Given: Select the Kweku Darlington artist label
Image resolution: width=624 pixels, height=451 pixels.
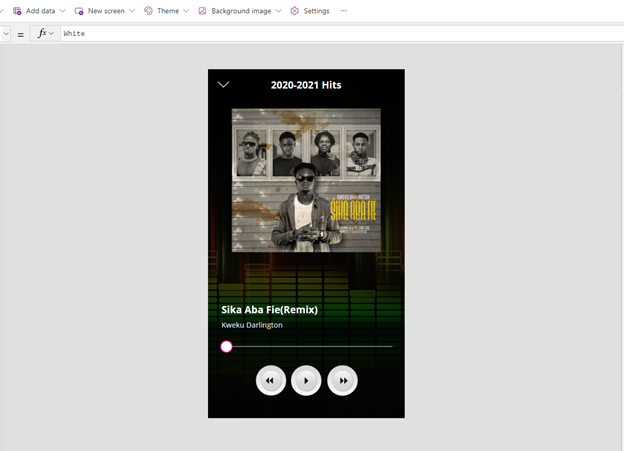Looking at the screenshot, I should (252, 325).
